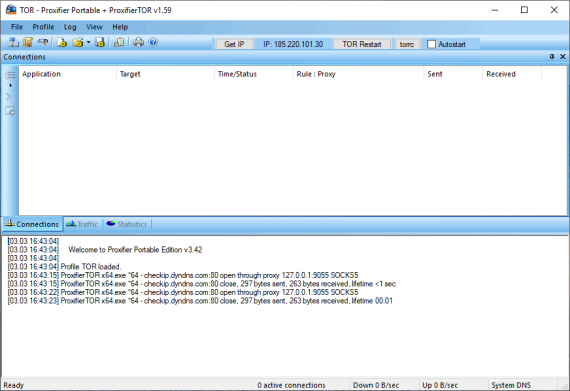This screenshot has height=391, width=570.
Task: Maximize the Proxifier window
Action: point(524,10)
